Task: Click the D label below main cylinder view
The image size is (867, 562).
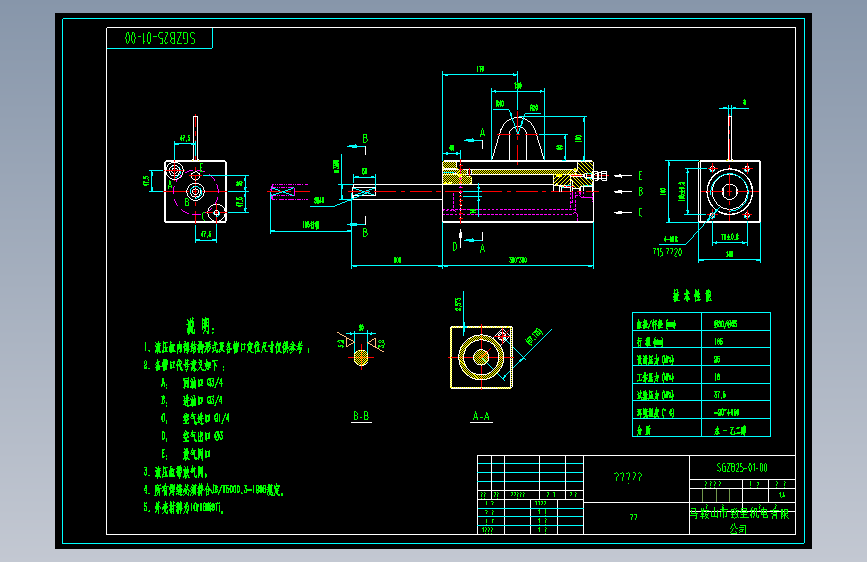Action: click(455, 246)
